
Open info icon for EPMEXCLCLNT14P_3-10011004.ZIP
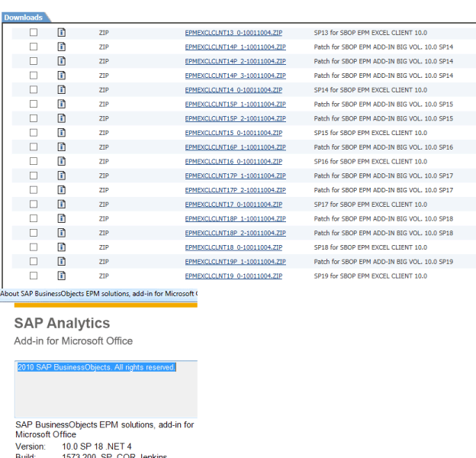click(62, 76)
